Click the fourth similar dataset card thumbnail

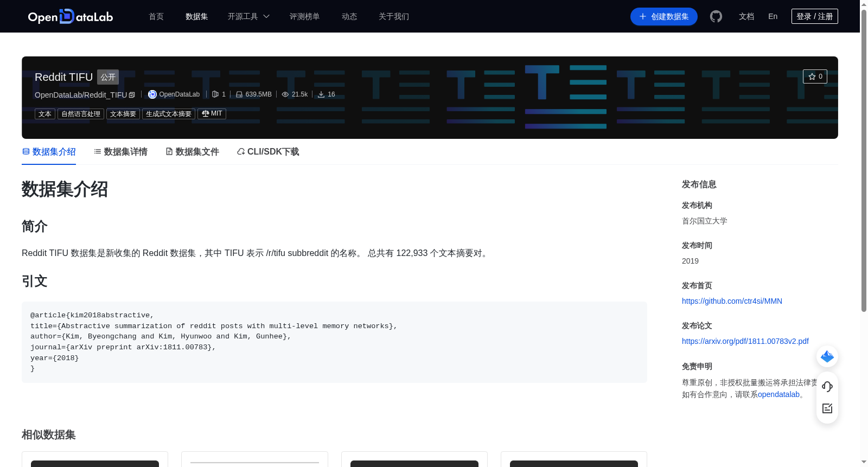pos(574,464)
